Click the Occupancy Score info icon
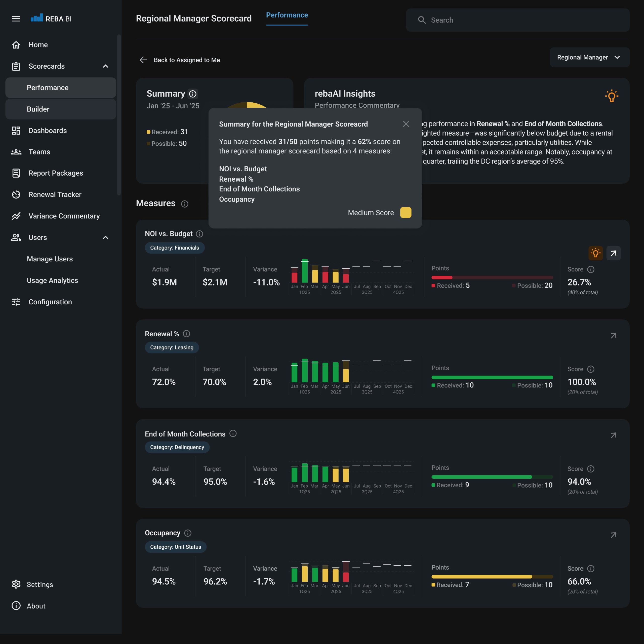Image resolution: width=644 pixels, height=644 pixels. (591, 568)
